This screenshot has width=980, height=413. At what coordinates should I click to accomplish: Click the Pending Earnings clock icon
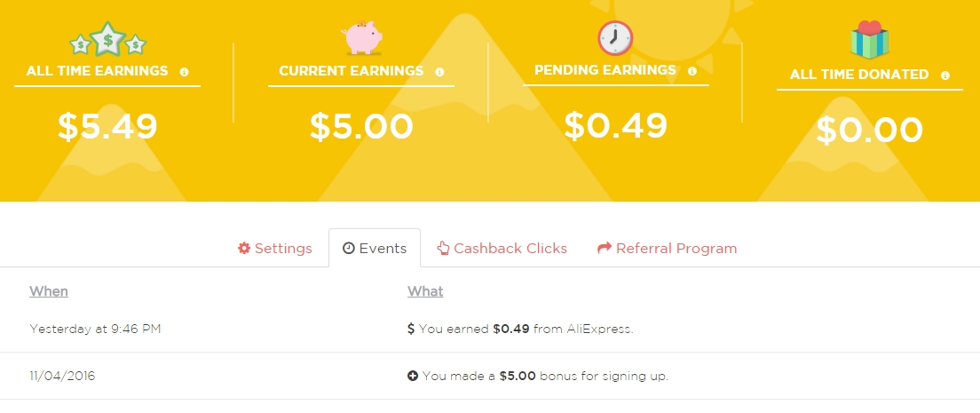coord(616,37)
